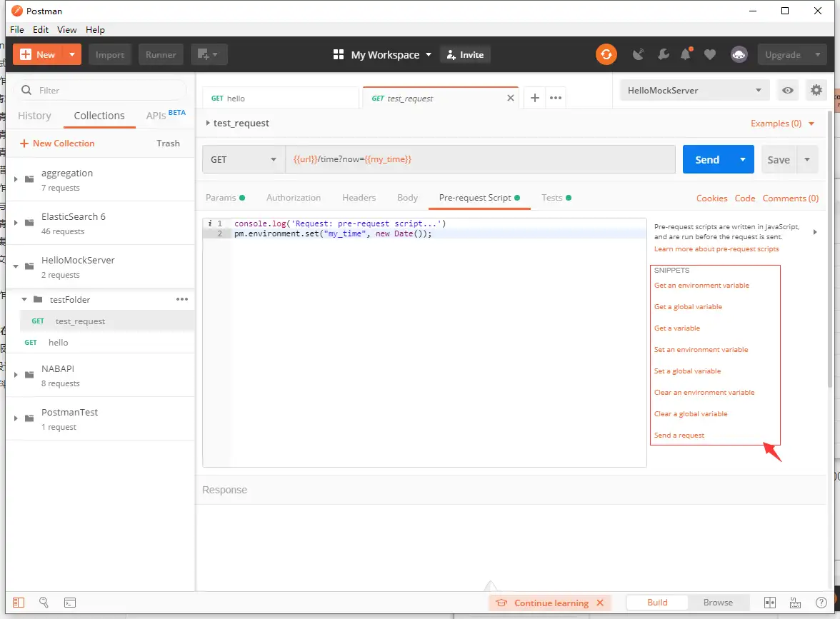
Task: Open the HelloMockServer environment dropdown
Action: tap(694, 91)
